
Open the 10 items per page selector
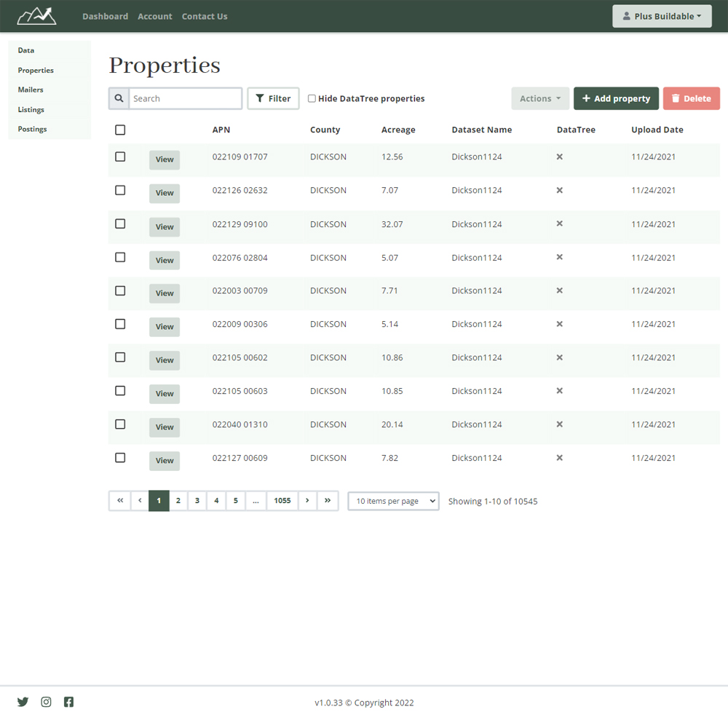[393, 501]
